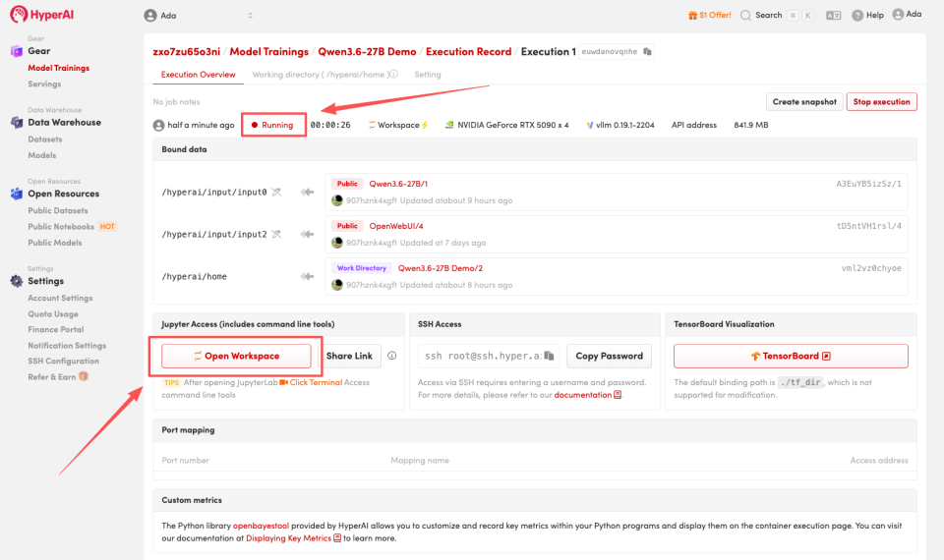Open Servings in sidebar
The height and width of the screenshot is (560, 944).
point(44,84)
